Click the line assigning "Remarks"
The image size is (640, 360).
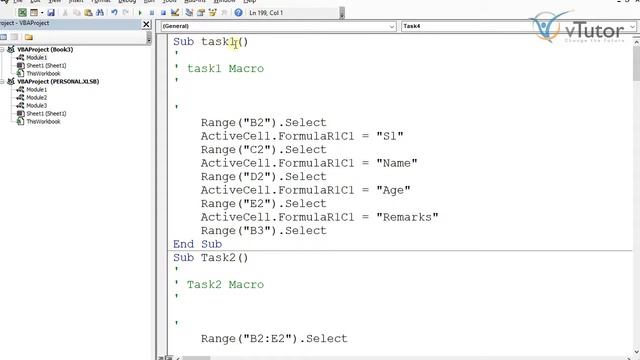[320, 217]
